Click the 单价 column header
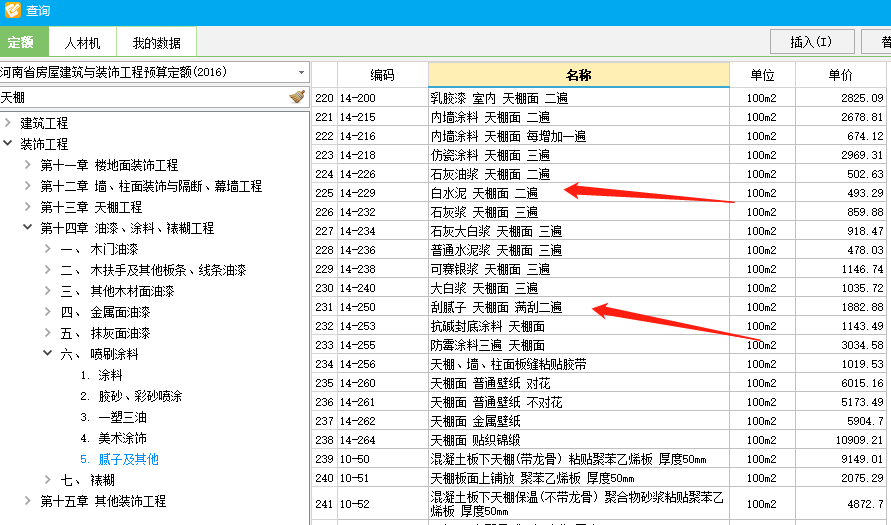This screenshot has height=525, width=891. 840,74
